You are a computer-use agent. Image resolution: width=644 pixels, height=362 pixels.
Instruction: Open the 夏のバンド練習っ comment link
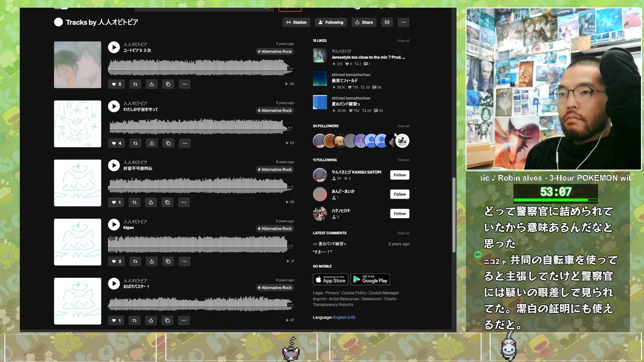[x=333, y=244]
